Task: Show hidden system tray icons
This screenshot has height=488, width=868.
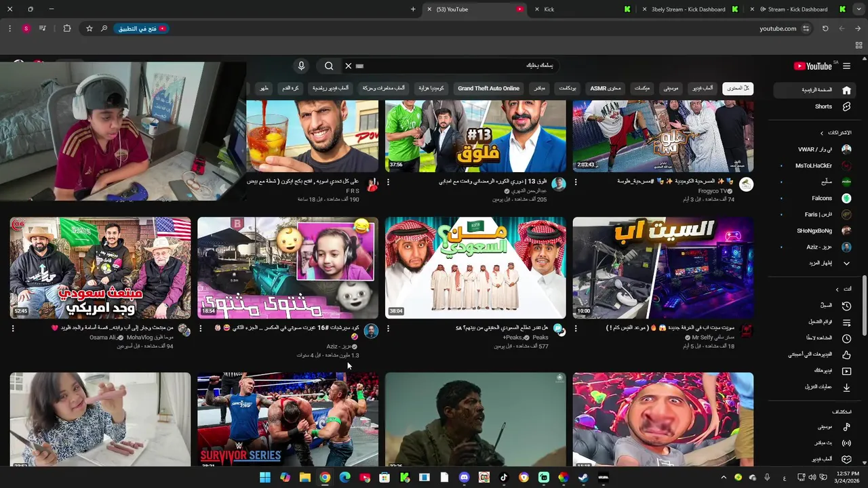Action: (x=723, y=477)
